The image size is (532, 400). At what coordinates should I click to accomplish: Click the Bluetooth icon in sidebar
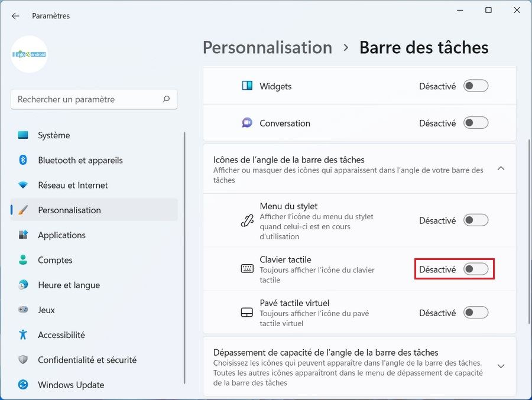click(23, 160)
